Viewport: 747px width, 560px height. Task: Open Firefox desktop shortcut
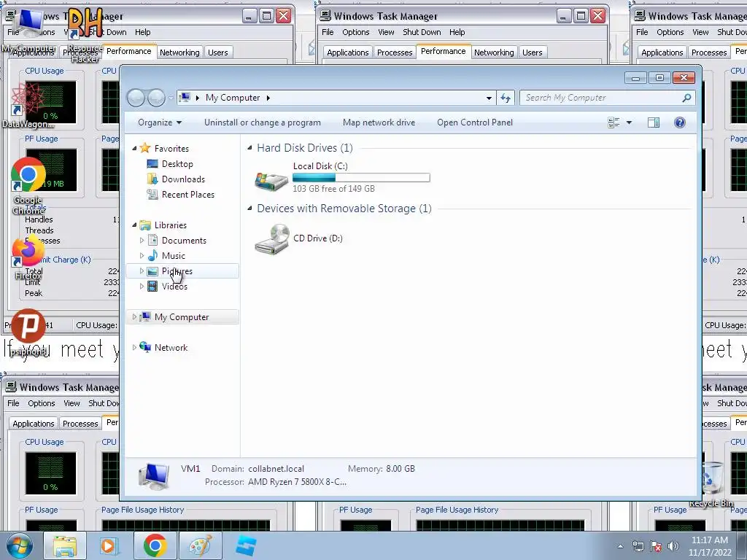click(28, 257)
